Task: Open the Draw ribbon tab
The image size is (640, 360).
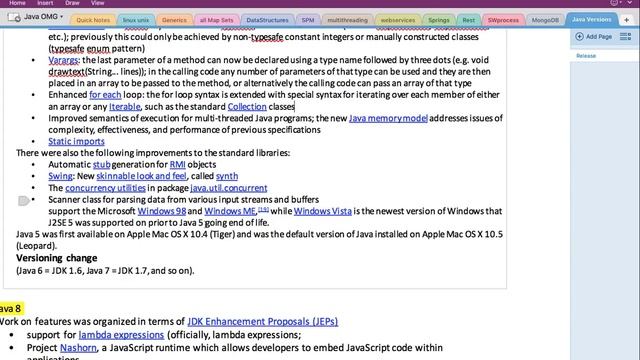Action: [72, 3]
